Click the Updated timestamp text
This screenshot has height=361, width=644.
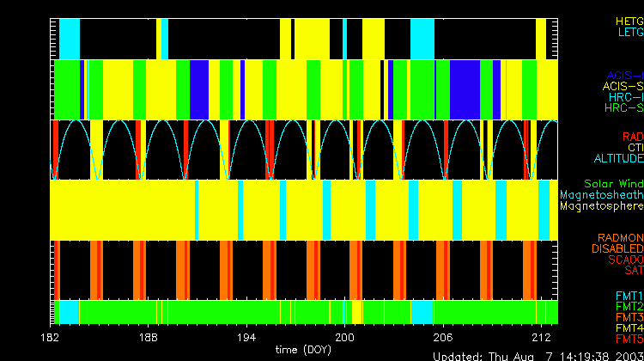pos(537,355)
